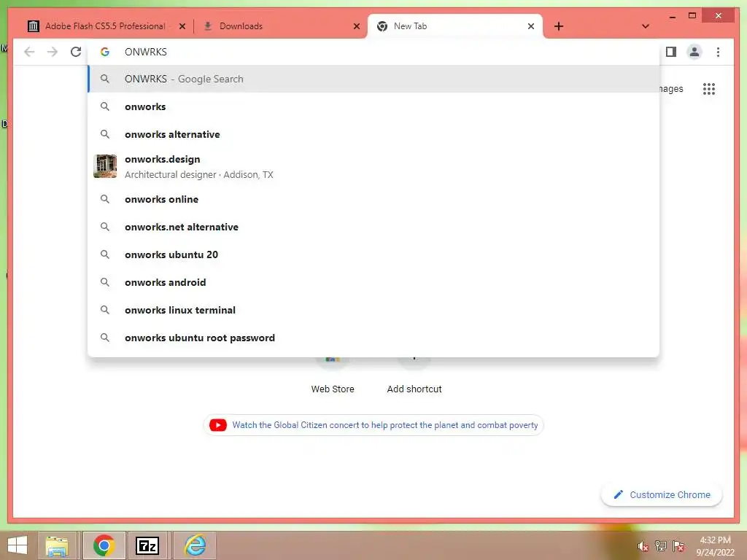Choose the 'onworks online' suggestion
The width and height of the screenshot is (747, 560).
tap(374, 199)
